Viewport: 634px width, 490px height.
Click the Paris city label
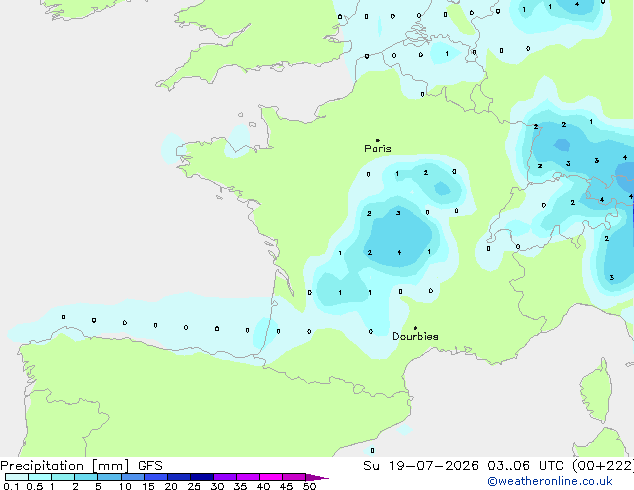[x=378, y=149]
